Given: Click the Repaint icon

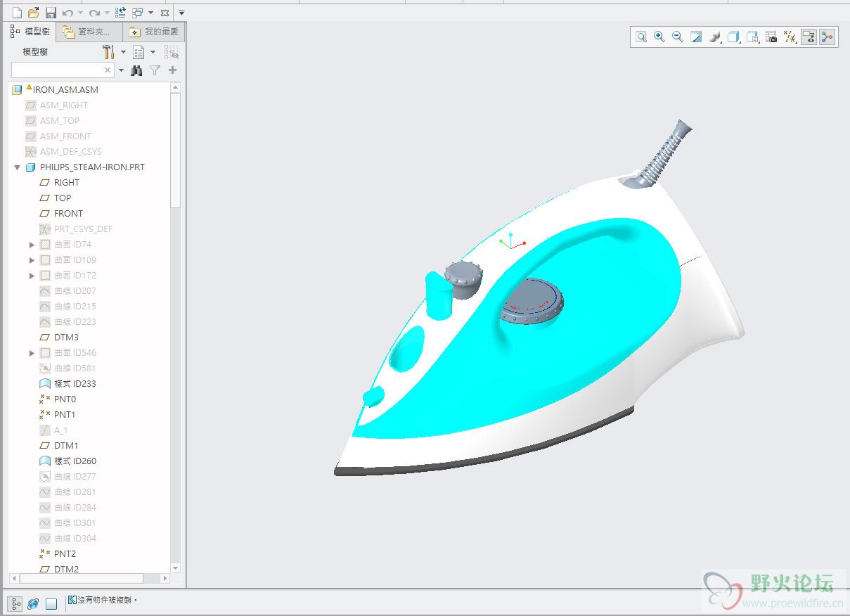Looking at the screenshot, I should pyautogui.click(x=696, y=37).
